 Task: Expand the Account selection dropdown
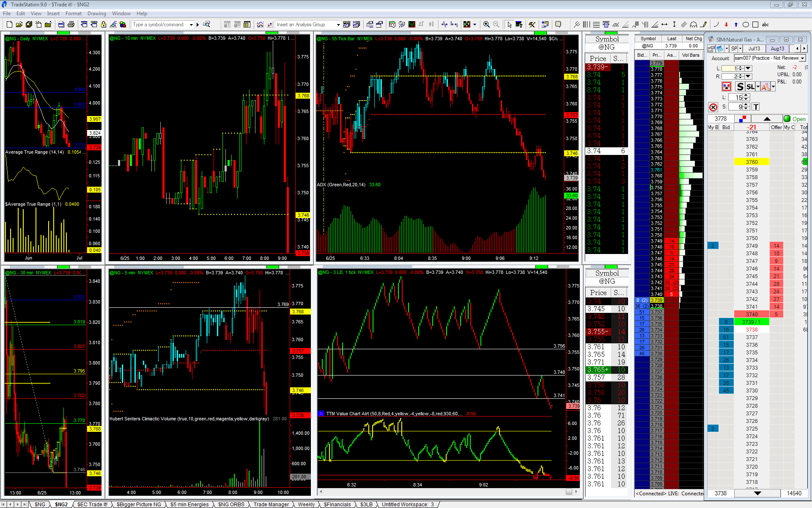click(803, 58)
